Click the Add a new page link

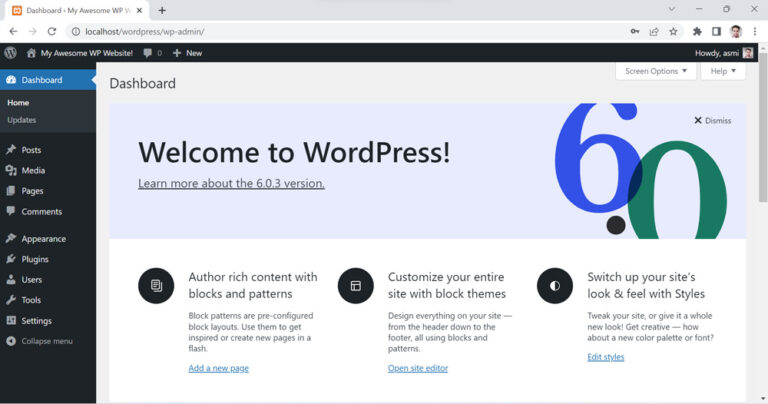coord(218,368)
